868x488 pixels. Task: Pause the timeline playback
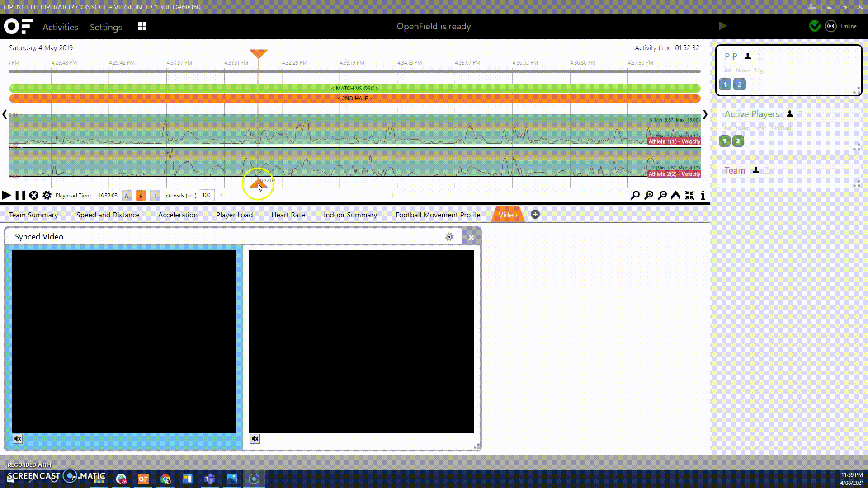(20, 195)
